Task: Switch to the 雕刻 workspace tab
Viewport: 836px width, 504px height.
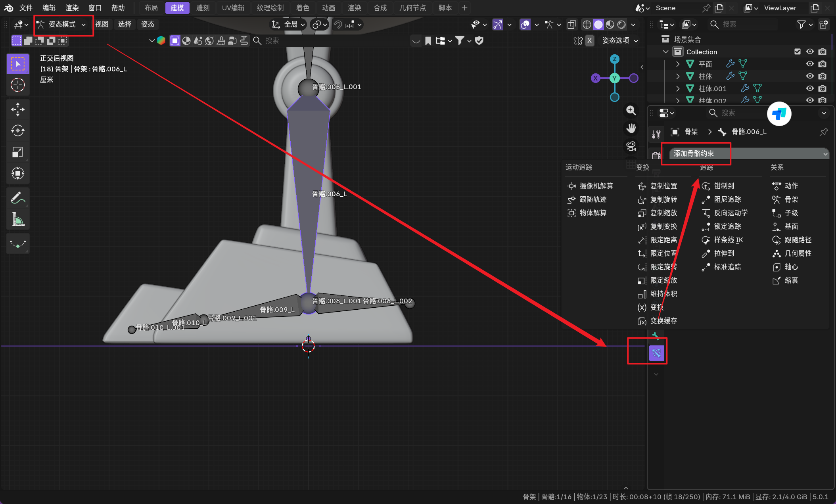Action: pos(202,8)
